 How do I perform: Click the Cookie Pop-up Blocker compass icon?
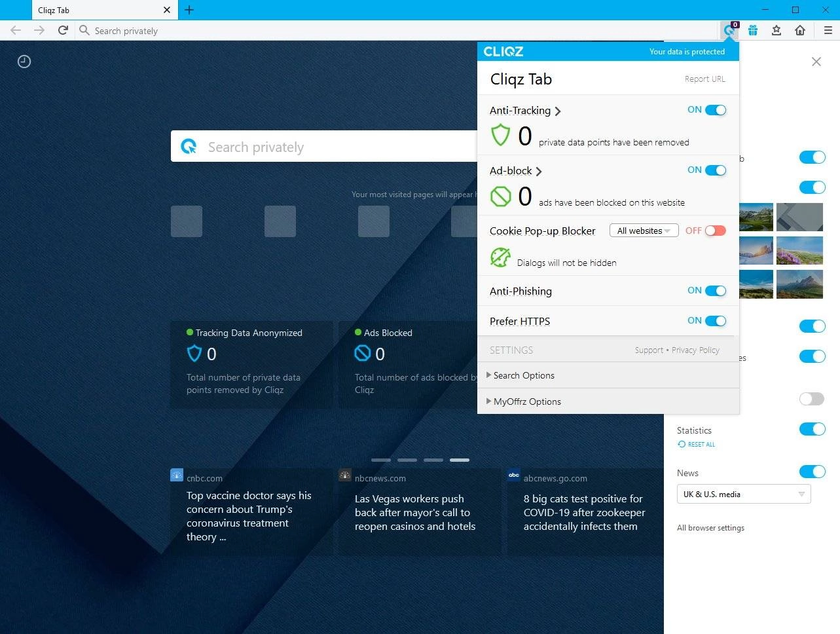click(500, 257)
